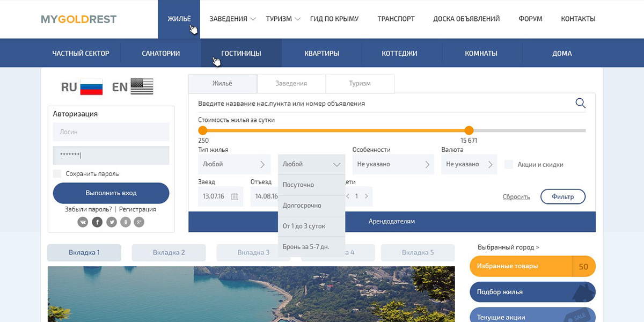Click the seaside banner photo
This screenshot has width=644, height=322.
[251, 294]
